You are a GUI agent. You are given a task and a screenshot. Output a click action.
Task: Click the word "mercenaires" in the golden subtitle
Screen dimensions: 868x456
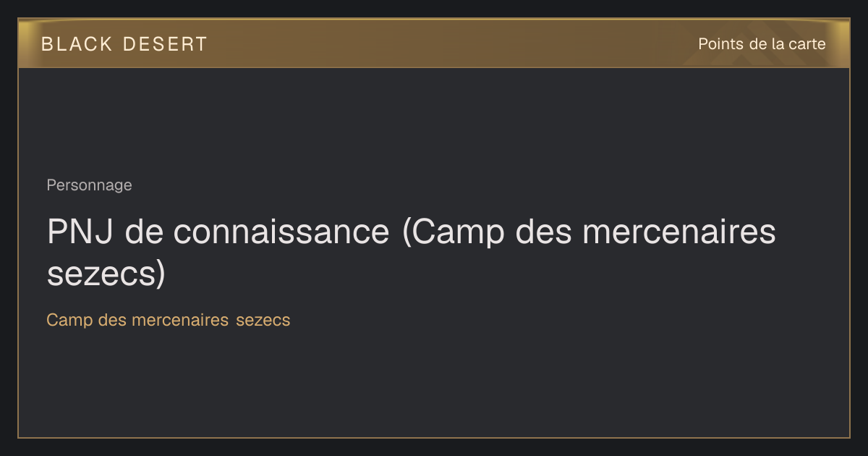pyautogui.click(x=180, y=320)
